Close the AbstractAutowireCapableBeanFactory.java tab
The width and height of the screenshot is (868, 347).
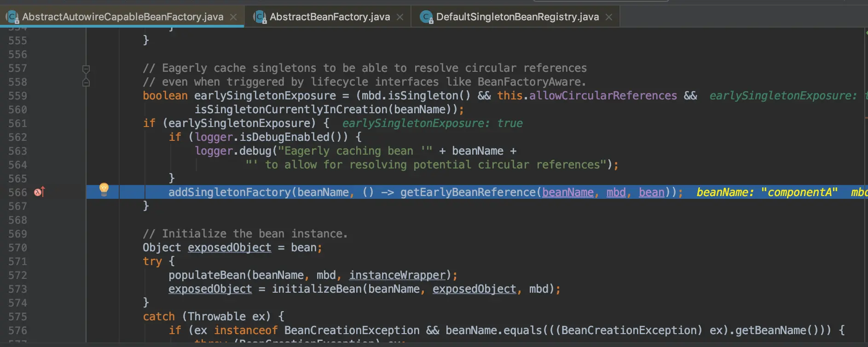click(x=234, y=17)
